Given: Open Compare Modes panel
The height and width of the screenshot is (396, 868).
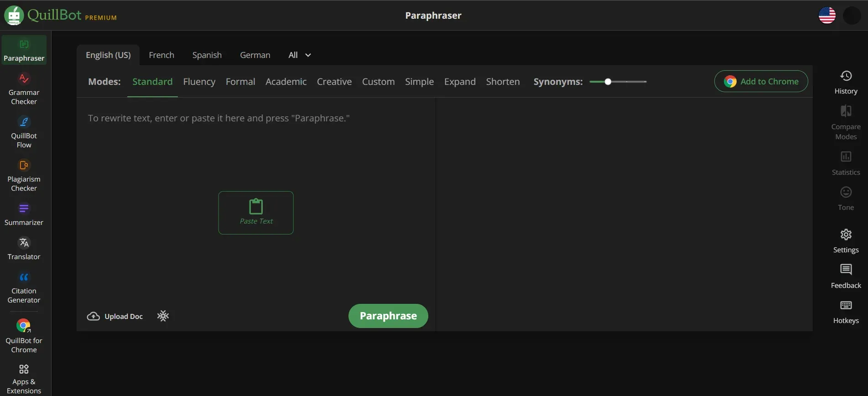Looking at the screenshot, I should click(x=846, y=122).
